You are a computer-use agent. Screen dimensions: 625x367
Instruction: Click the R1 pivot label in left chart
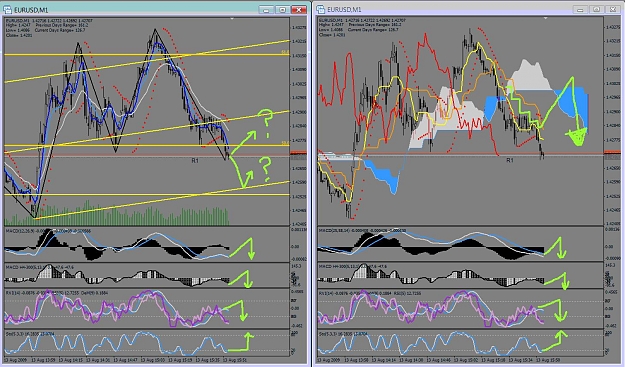(195, 161)
